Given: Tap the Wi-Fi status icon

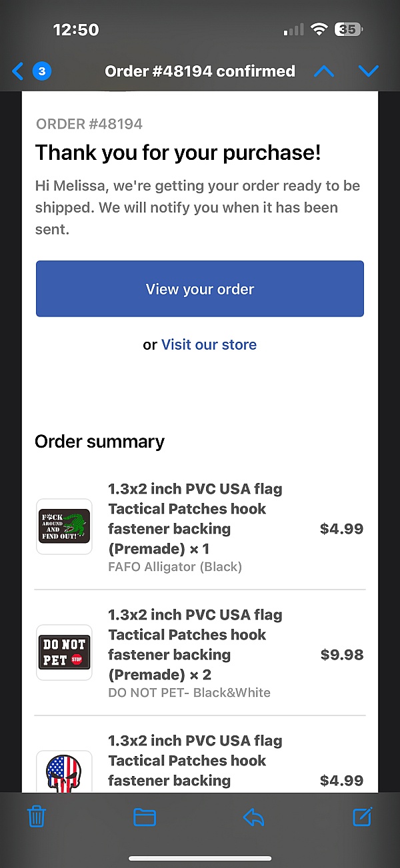Looking at the screenshot, I should coord(319,29).
